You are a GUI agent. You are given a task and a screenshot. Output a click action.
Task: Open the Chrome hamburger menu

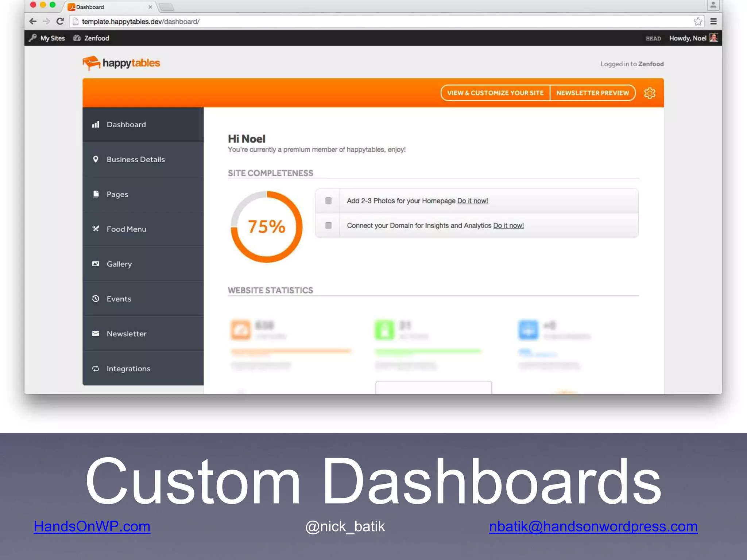pos(713,22)
